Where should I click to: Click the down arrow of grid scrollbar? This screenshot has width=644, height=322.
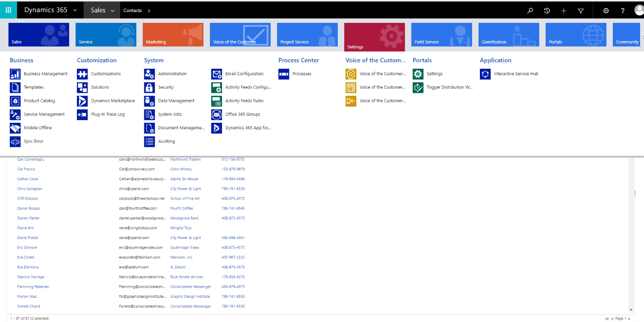(x=631, y=310)
